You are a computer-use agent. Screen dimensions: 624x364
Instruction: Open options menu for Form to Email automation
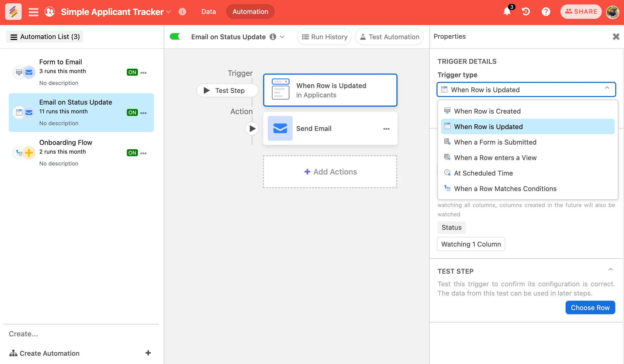tap(144, 73)
